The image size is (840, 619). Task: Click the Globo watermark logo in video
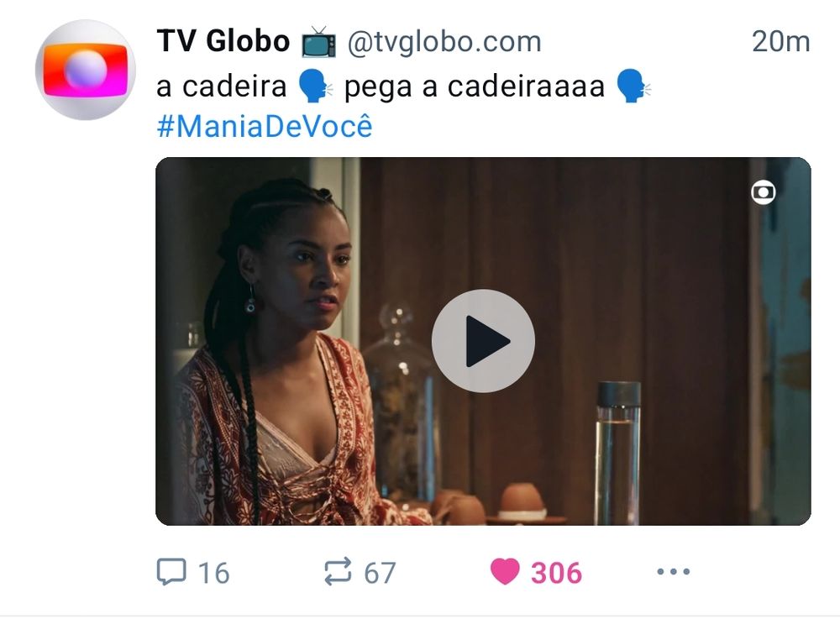763,192
